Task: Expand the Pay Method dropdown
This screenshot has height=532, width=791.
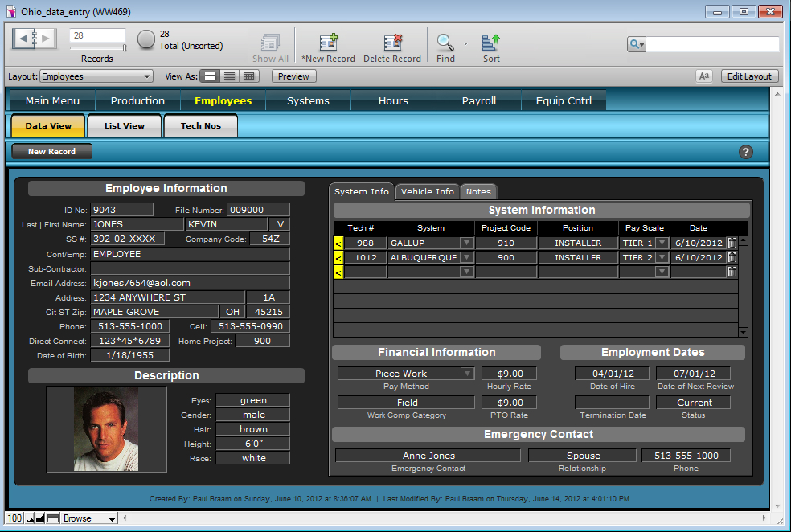Action: click(467, 374)
